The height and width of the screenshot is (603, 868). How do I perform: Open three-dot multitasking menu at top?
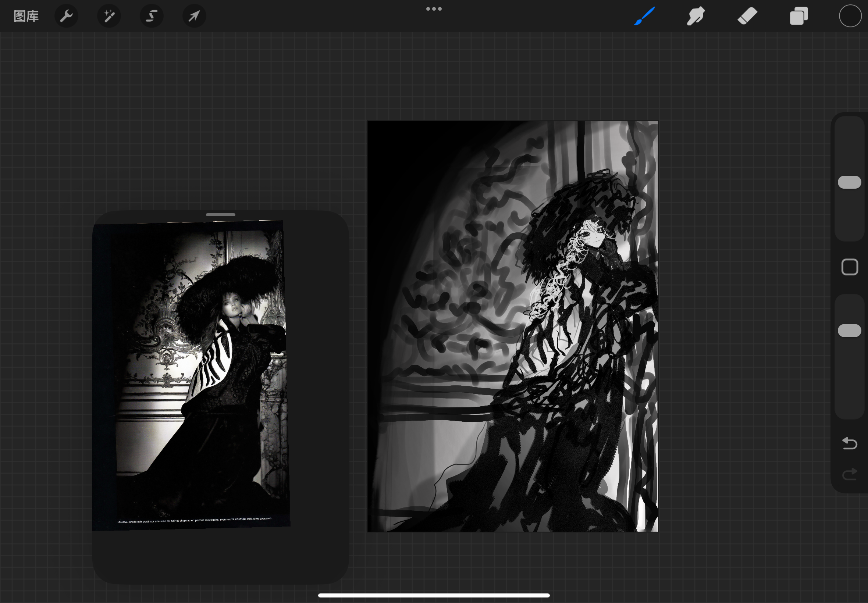tap(434, 9)
